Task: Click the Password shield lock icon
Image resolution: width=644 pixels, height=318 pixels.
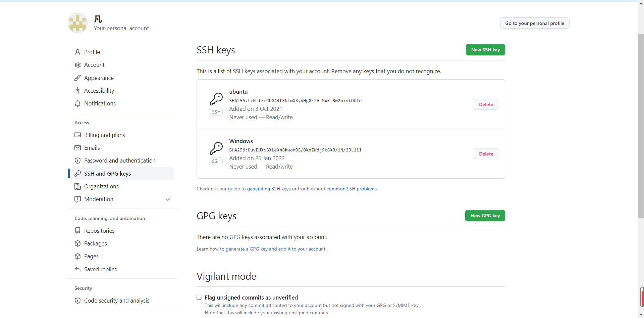Action: tap(77, 161)
